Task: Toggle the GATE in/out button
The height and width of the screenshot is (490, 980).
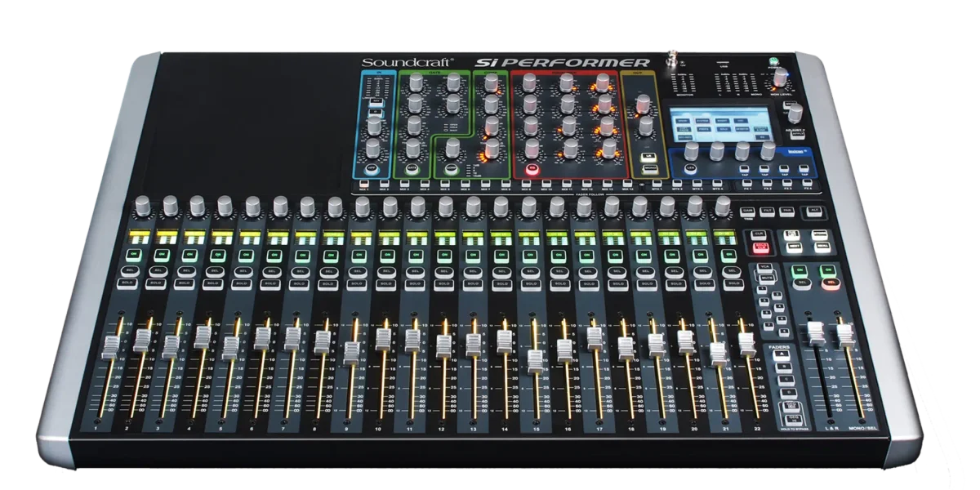Action: (413, 168)
